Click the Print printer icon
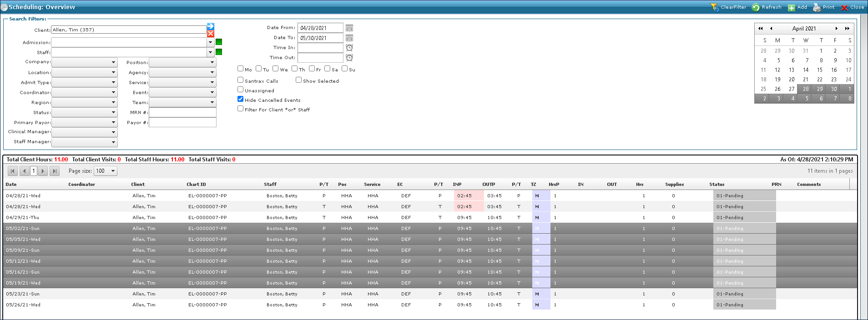The image size is (868, 320). click(817, 7)
